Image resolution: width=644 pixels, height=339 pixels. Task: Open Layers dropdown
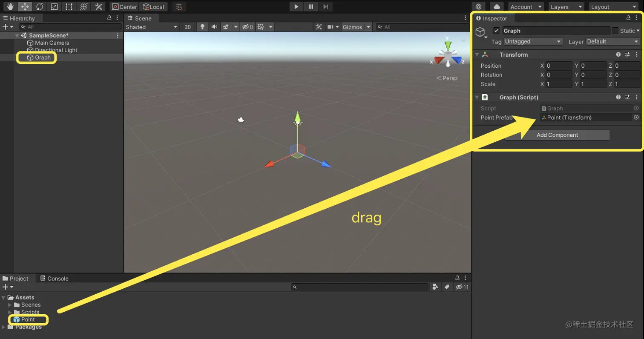coord(566,7)
